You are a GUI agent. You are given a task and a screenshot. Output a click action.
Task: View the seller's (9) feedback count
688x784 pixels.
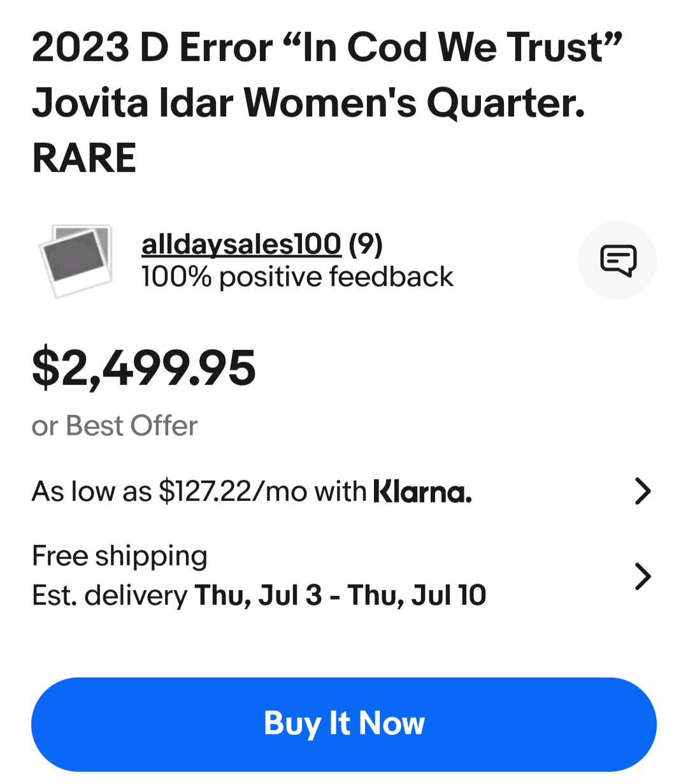[x=366, y=244]
